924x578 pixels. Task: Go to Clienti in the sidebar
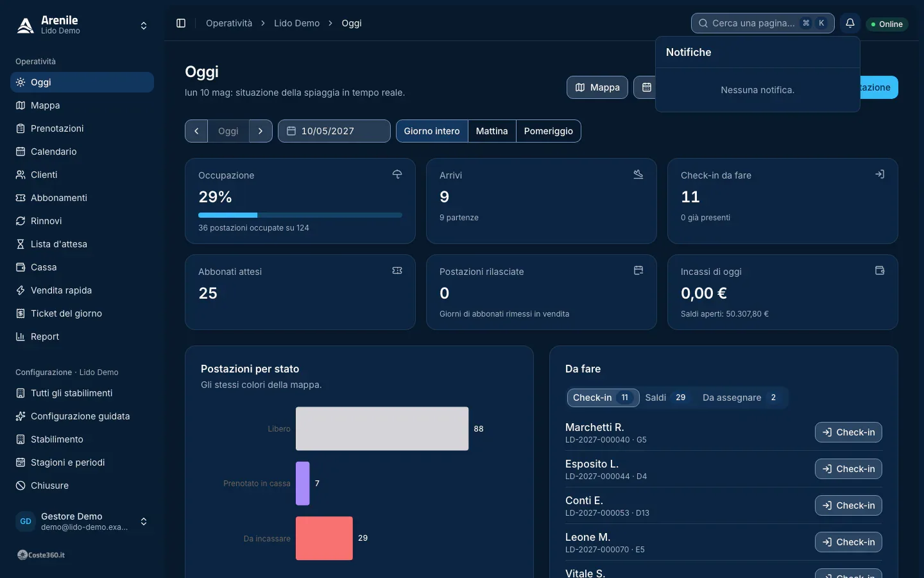pos(82,175)
